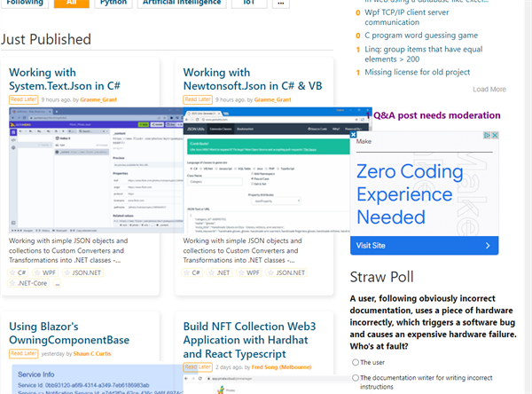Open Build NFT Collection Web3 Application article
Screen dimensions: 532x394
249,340
